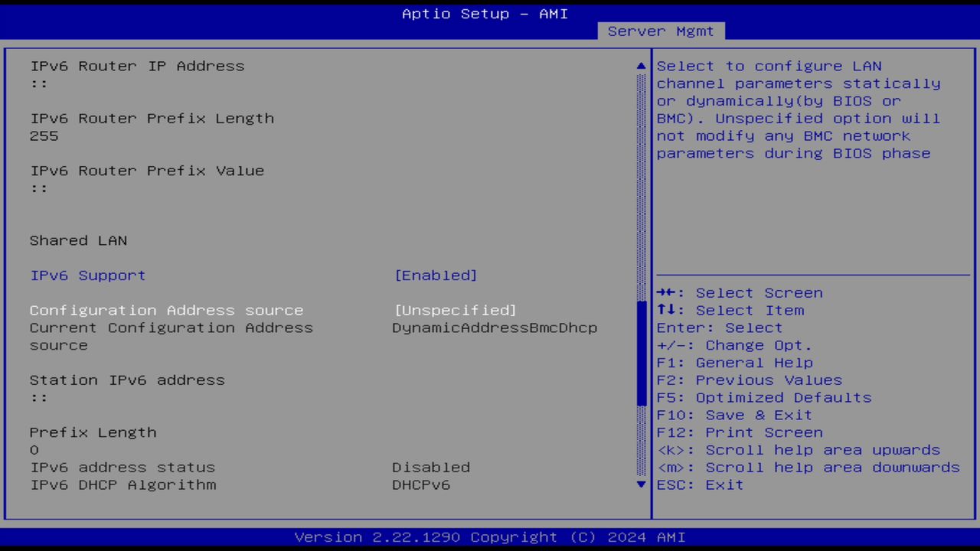Click the vertical scrollbar thumb
Screen dimensions: 980x551
642,354
